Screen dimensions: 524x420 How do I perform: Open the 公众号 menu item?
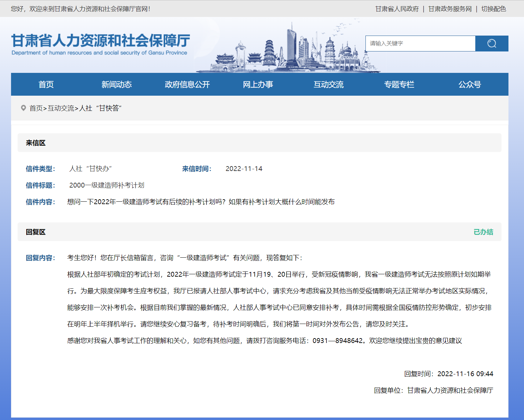pos(470,85)
